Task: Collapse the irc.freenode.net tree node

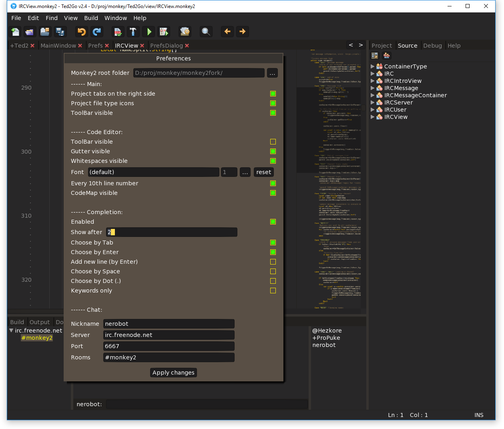Action: pyautogui.click(x=11, y=331)
